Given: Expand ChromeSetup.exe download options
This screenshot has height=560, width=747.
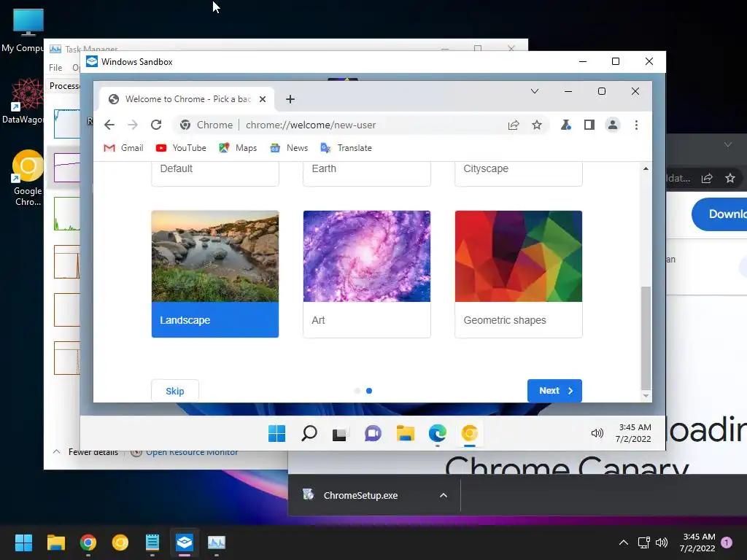Looking at the screenshot, I should click(x=443, y=495).
